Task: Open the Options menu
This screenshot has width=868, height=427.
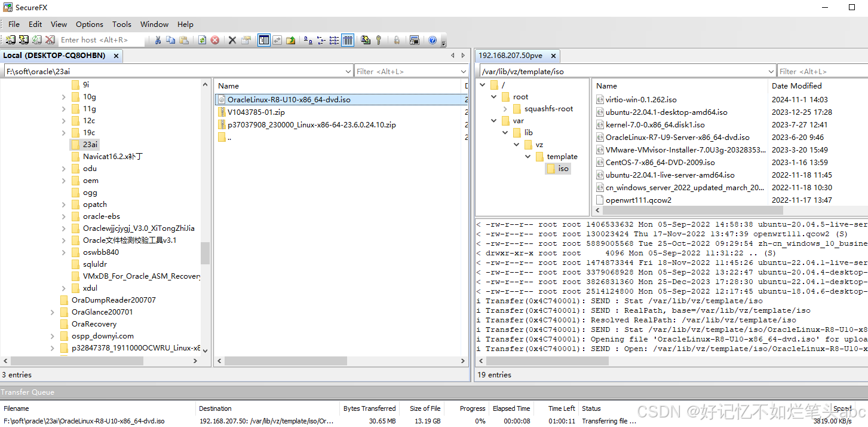Action: tap(89, 24)
